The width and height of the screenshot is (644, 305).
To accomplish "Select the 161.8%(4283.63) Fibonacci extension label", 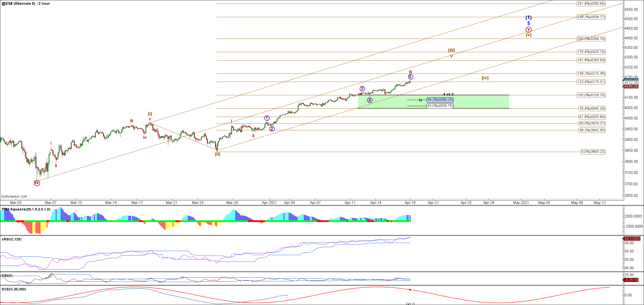I will coord(591,60).
